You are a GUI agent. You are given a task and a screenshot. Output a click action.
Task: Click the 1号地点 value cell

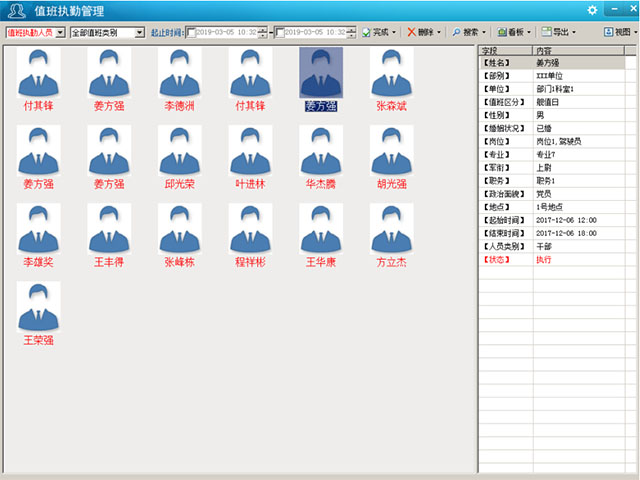(x=579, y=207)
